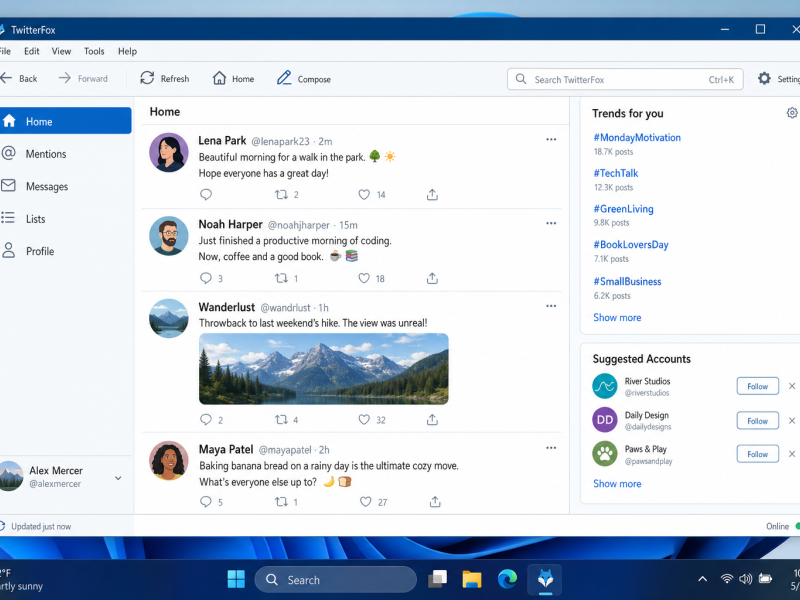Go Back in the toolbar
800x600 pixels.
tap(19, 79)
